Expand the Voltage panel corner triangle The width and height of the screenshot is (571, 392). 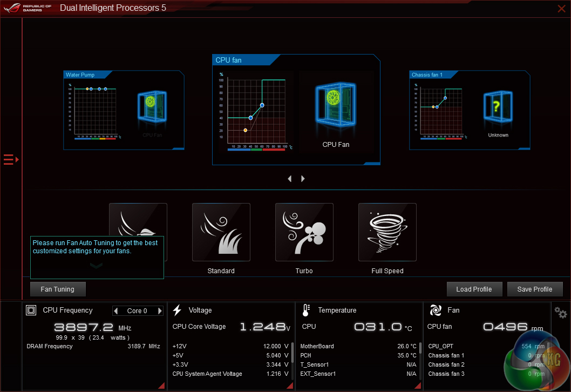pos(290,386)
